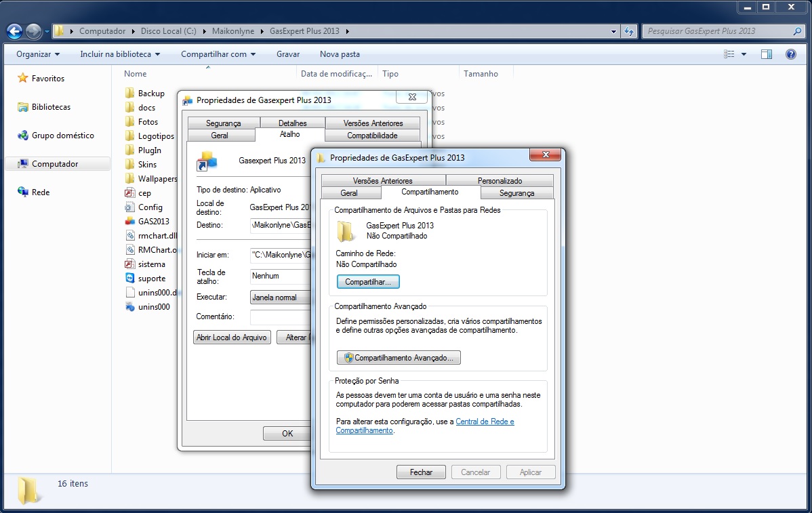This screenshot has width=812, height=513.
Task: Open Executar combo box Janela normal
Action: [280, 297]
